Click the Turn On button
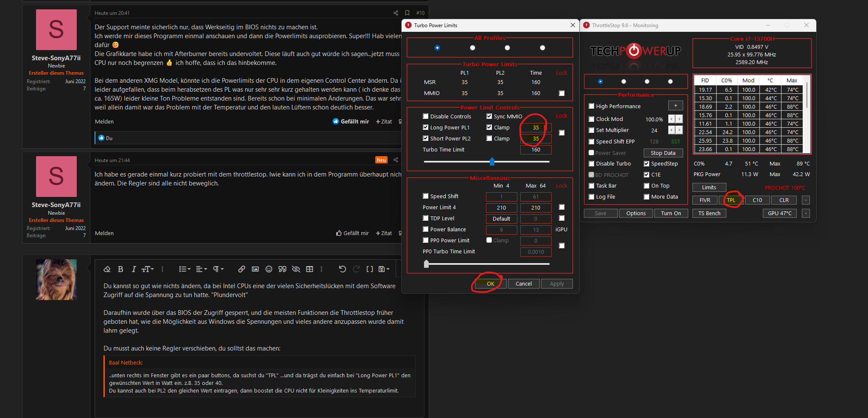Screen dimensions: 868x418 (671, 213)
